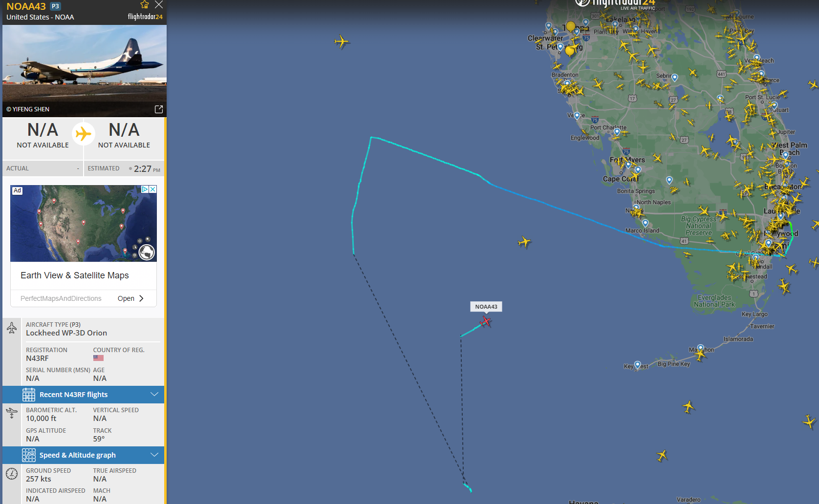Click the P3 aircraft type badge

[x=56, y=6]
